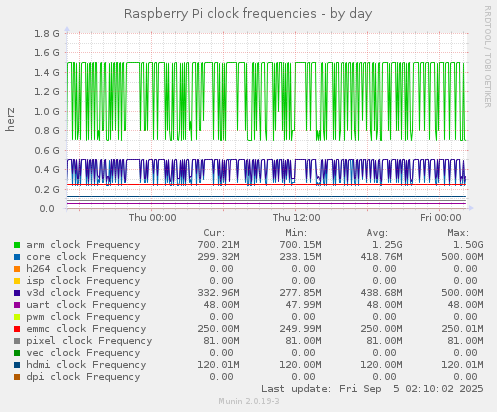Click the 'v3d clock Frequency' label
Viewport: 497px width, 412px height.
click(x=83, y=293)
